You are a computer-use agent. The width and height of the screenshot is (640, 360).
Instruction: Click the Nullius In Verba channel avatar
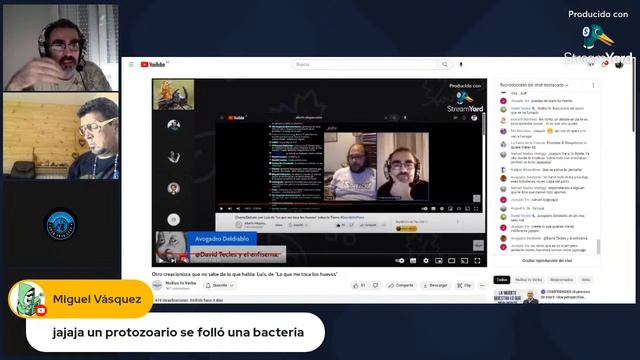click(x=157, y=285)
